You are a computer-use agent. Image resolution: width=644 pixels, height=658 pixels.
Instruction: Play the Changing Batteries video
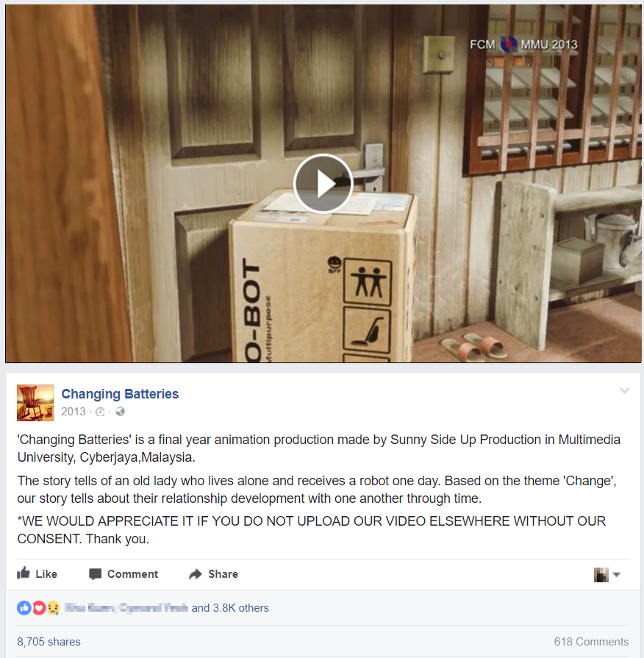[323, 183]
